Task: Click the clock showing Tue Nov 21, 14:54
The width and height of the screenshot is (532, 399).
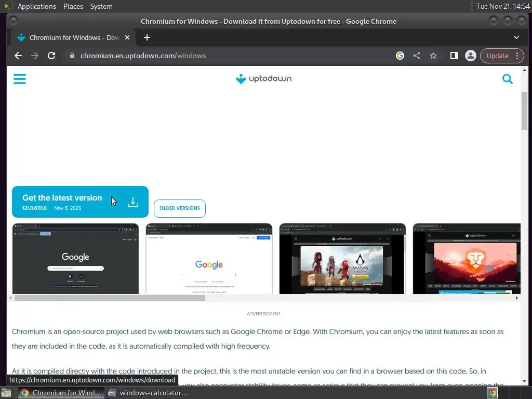Action: 502,6
